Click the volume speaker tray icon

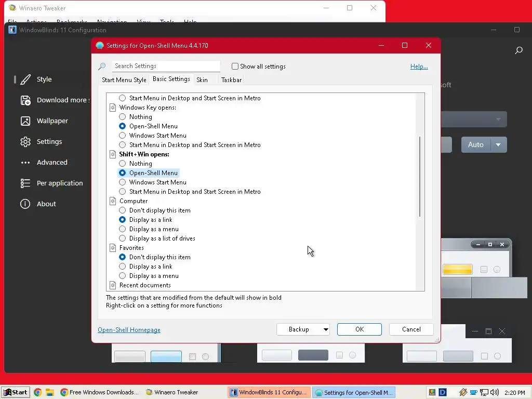(x=495, y=392)
